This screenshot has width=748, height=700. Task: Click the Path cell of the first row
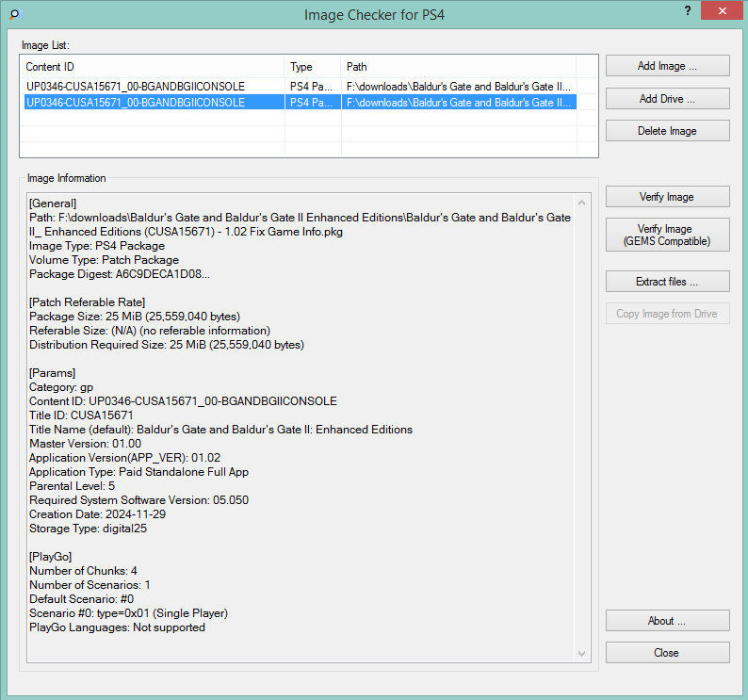coord(459,87)
